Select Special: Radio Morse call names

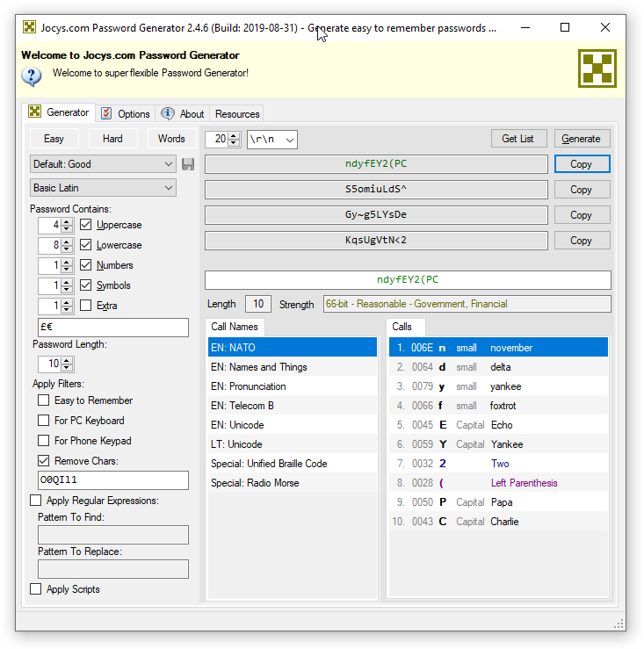click(x=293, y=483)
